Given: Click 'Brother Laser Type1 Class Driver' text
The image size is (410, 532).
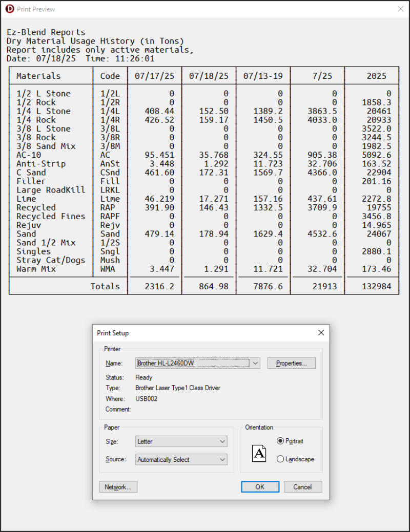Looking at the screenshot, I should (x=178, y=388).
